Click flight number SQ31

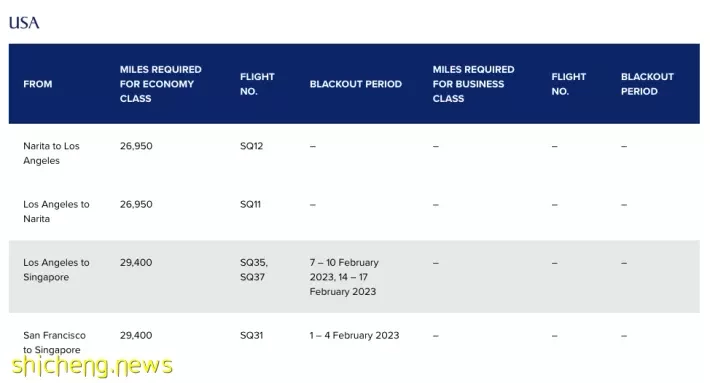251,335
